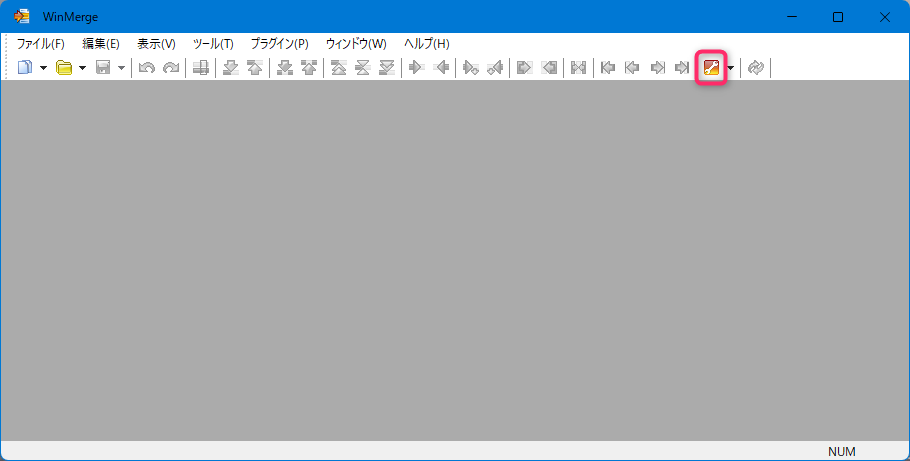Click the Undo toolbar icon

(147, 68)
